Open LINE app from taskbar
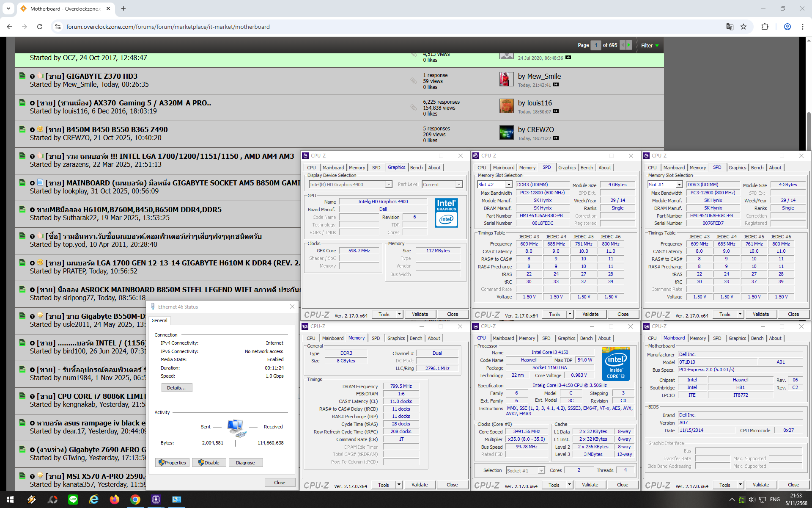This screenshot has width=812, height=508. pyautogui.click(x=73, y=500)
